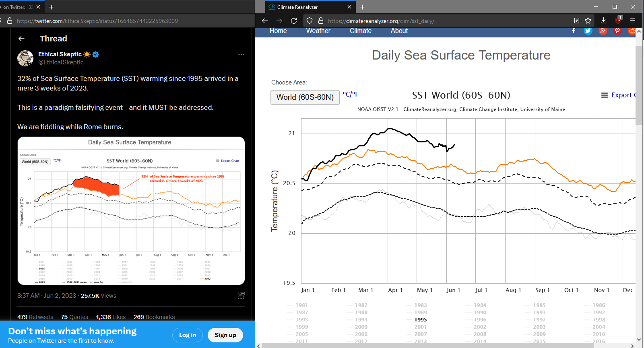Share the page via the Google Plus icon
This screenshot has height=348, width=644.
[603, 31]
